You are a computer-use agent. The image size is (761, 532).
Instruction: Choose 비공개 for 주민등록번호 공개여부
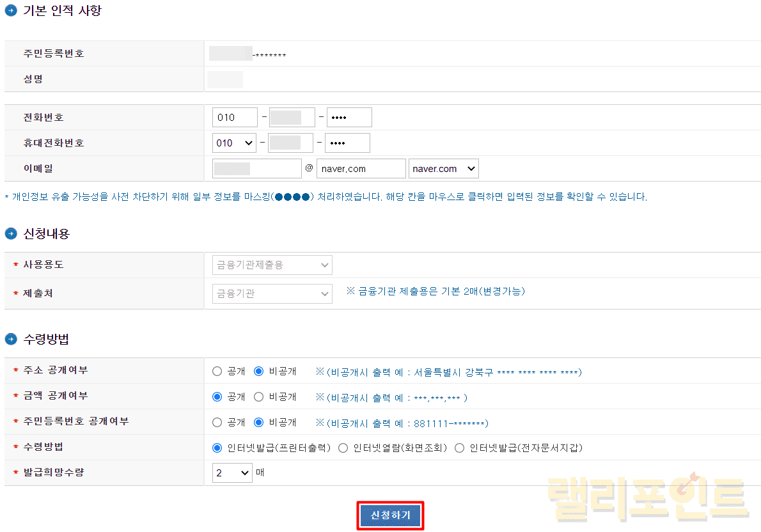click(259, 422)
